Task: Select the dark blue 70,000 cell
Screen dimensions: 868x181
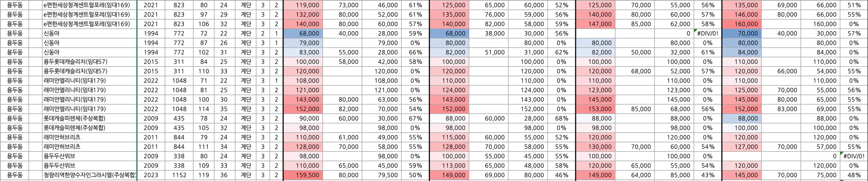Action: [x=742, y=33]
